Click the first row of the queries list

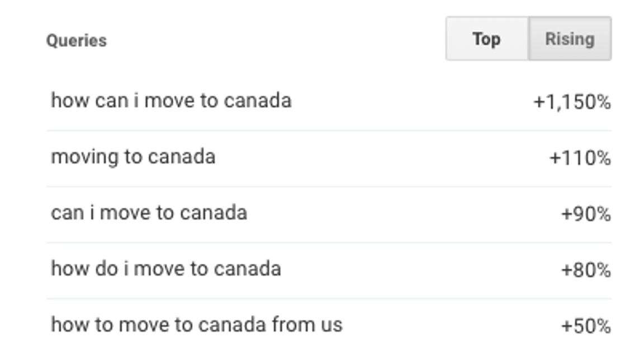tap(330, 101)
